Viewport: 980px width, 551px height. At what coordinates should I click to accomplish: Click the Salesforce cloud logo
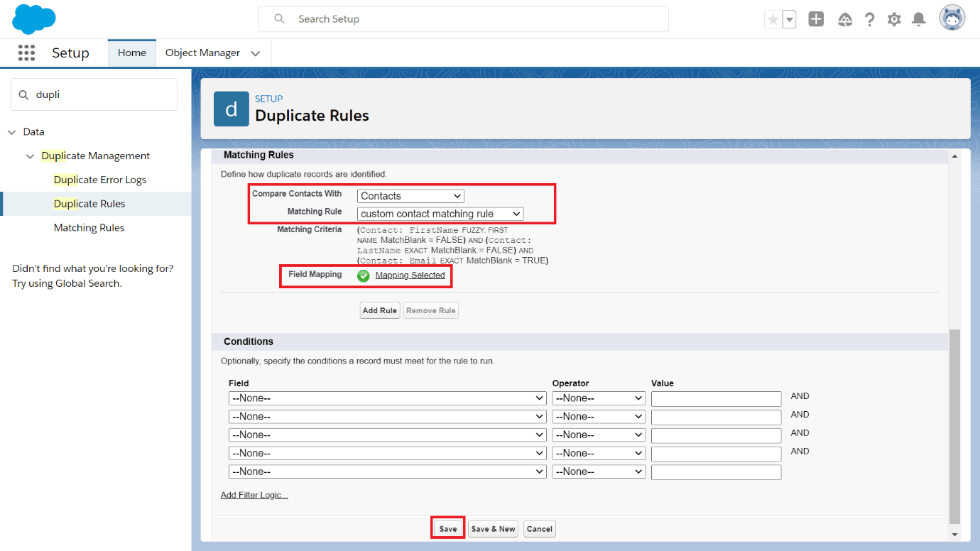click(33, 19)
